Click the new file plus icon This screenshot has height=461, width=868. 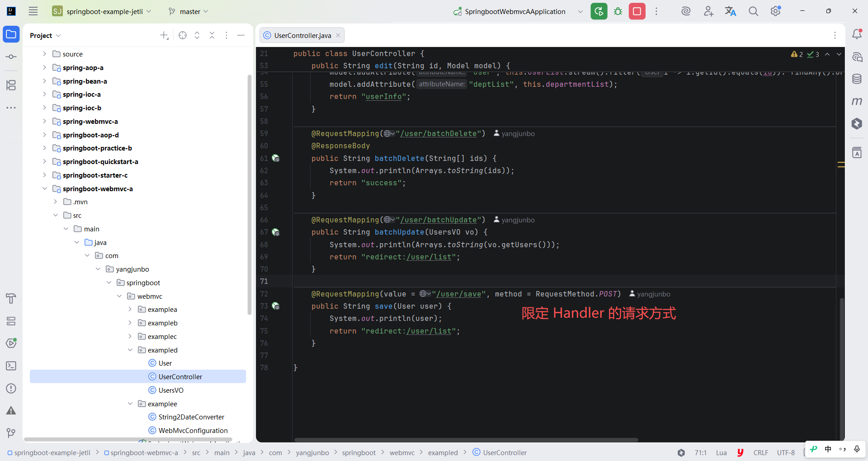pos(164,35)
